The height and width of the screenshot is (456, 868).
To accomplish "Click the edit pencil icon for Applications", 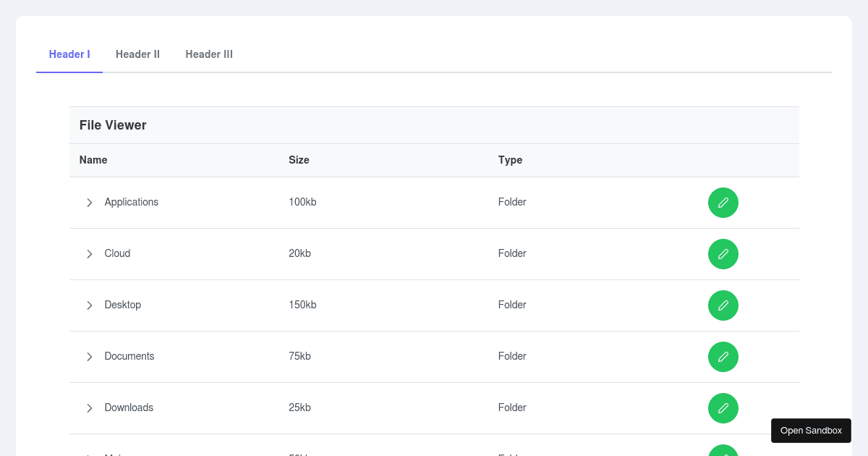I will (723, 203).
